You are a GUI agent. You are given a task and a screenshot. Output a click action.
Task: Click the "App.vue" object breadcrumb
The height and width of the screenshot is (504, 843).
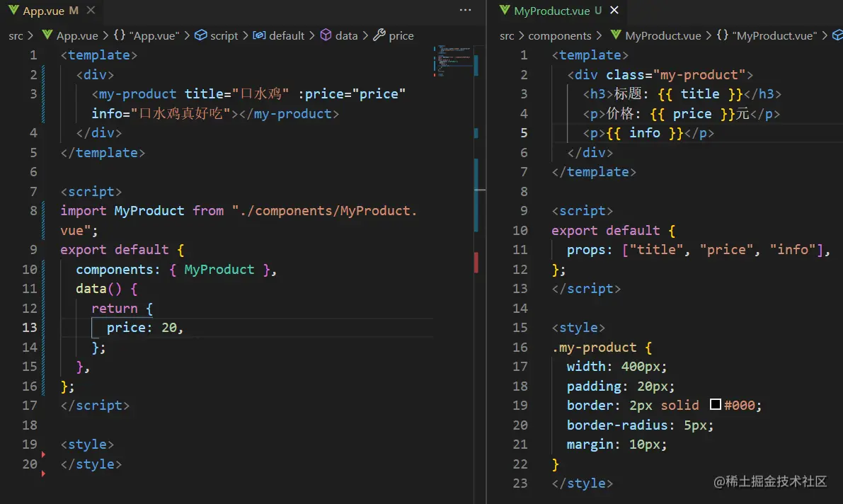click(x=154, y=35)
